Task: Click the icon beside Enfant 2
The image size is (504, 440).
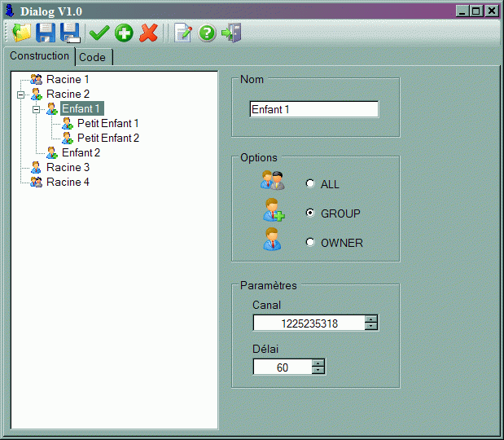Action: tap(52, 153)
